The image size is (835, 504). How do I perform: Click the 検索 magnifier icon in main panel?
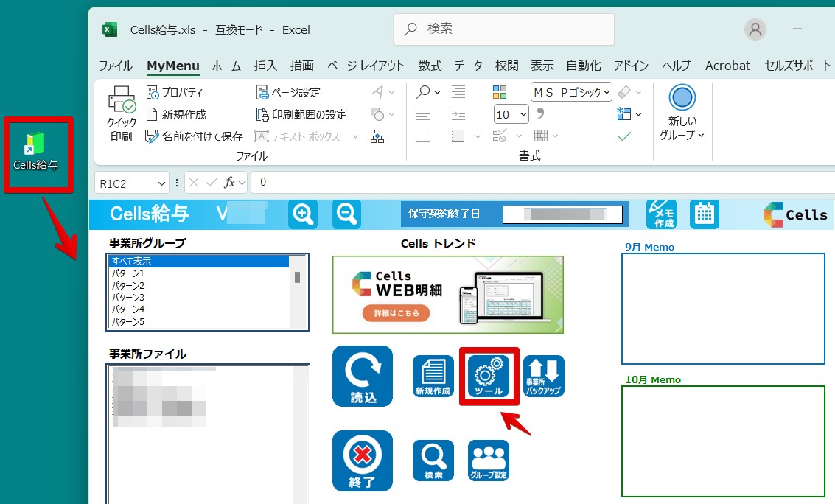tap(433, 461)
